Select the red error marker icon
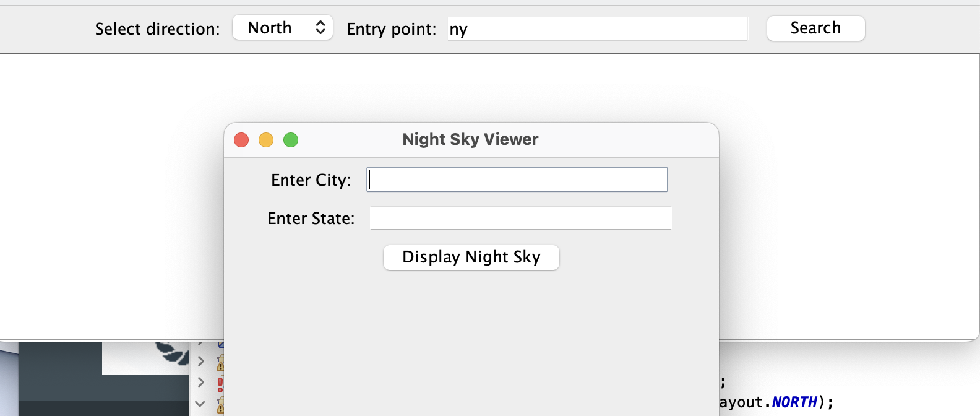 220,384
